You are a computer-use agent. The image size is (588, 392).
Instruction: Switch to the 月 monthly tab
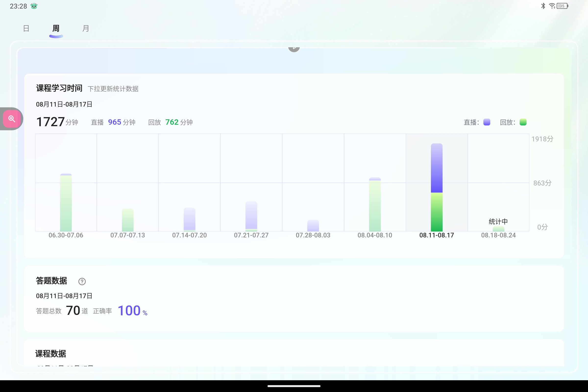coord(86,28)
